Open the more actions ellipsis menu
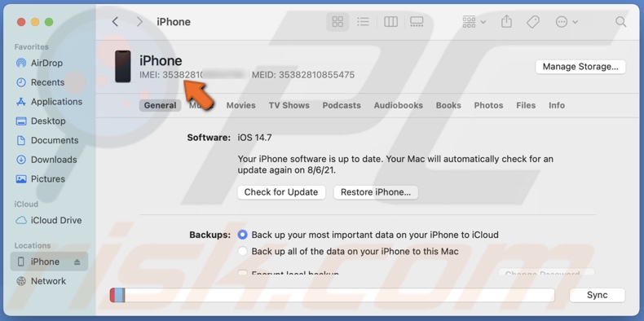This screenshot has width=644, height=321. coord(567,22)
